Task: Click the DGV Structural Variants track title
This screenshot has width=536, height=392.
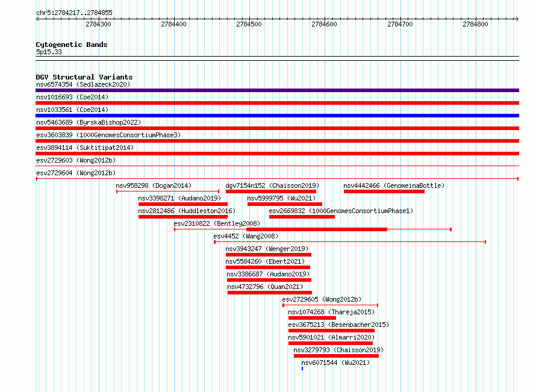Action: (x=84, y=77)
